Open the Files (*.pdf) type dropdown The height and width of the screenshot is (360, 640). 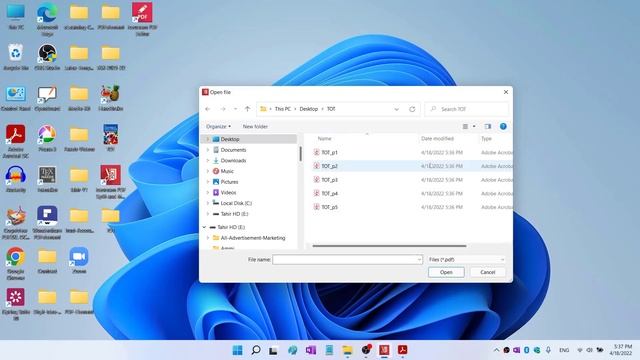pos(467,260)
